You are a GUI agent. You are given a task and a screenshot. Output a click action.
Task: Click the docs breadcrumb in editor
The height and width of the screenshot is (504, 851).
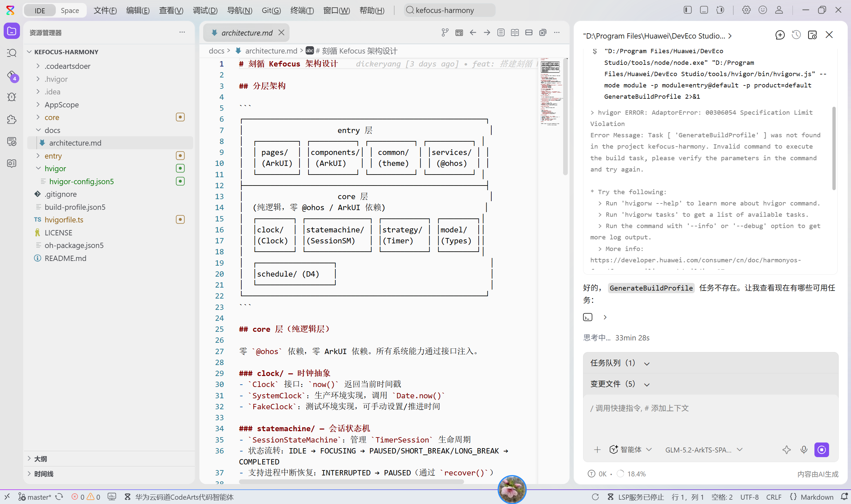216,51
